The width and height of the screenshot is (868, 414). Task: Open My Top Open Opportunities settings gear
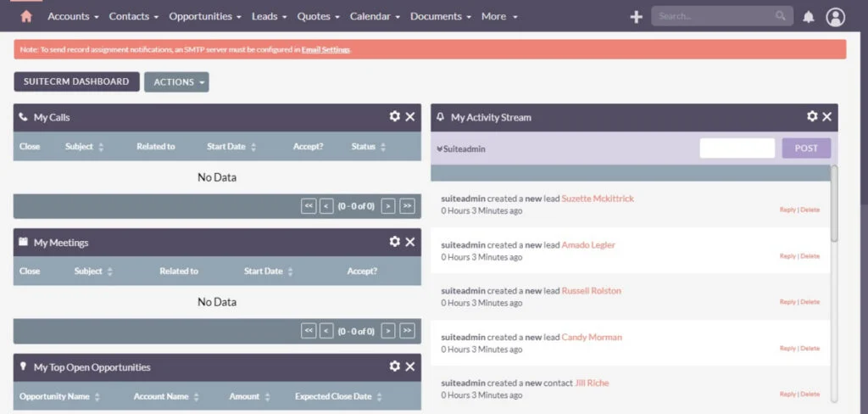pyautogui.click(x=394, y=366)
